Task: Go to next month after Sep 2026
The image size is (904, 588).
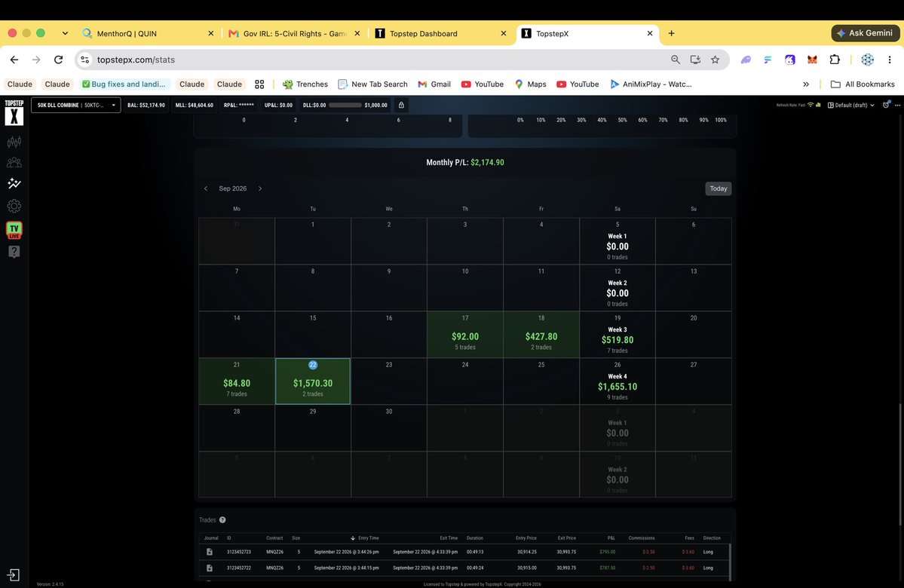Action: point(260,188)
